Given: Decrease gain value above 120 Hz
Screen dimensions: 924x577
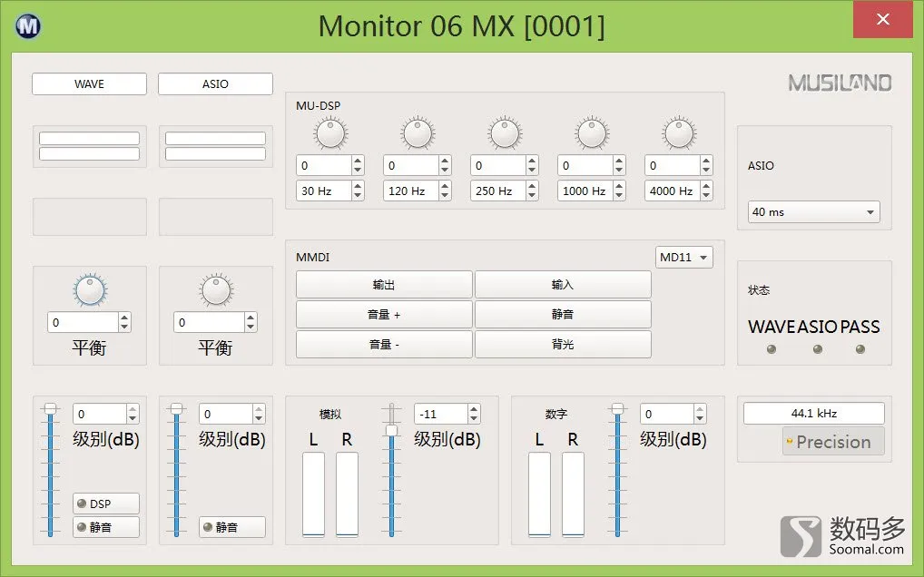Looking at the screenshot, I should coord(445,171).
